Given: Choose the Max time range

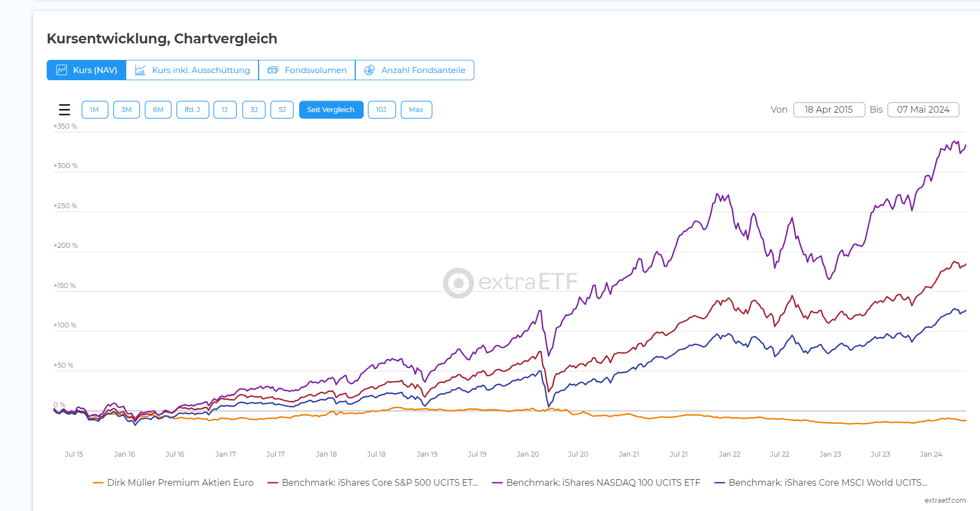Looking at the screenshot, I should 416,110.
